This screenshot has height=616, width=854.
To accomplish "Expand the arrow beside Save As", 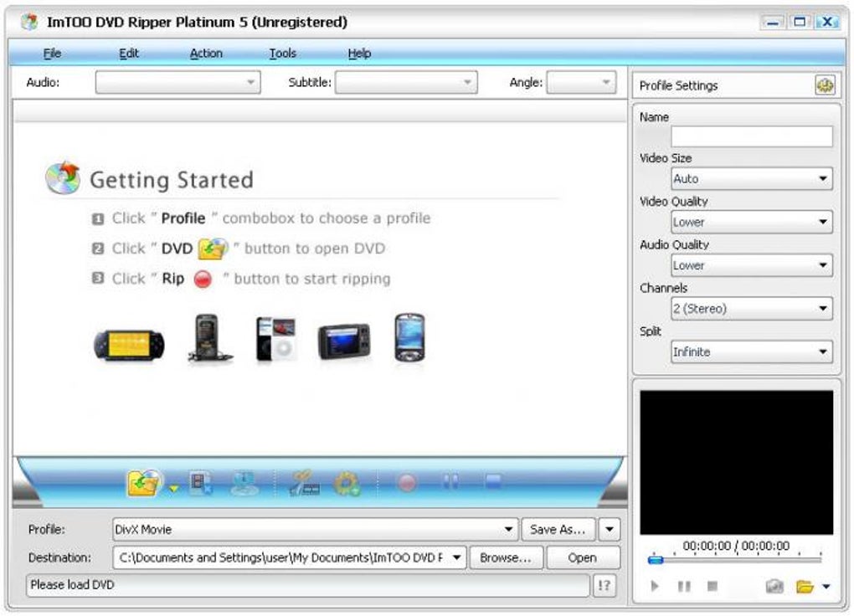I will point(610,530).
